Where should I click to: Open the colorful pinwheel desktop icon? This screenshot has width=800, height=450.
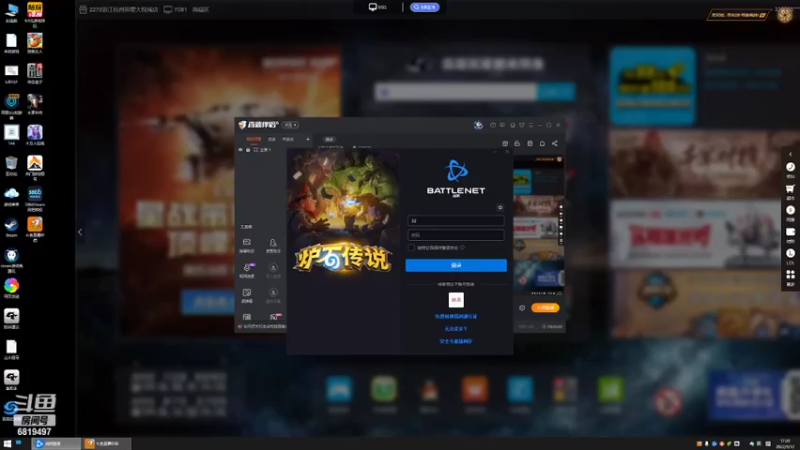[x=11, y=288]
